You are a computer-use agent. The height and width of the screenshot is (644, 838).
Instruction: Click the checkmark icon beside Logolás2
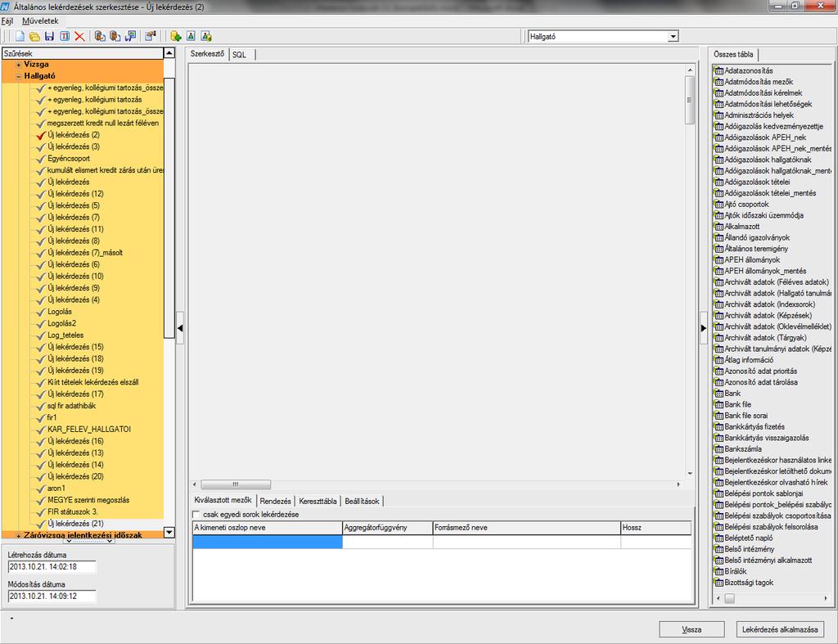tap(41, 324)
